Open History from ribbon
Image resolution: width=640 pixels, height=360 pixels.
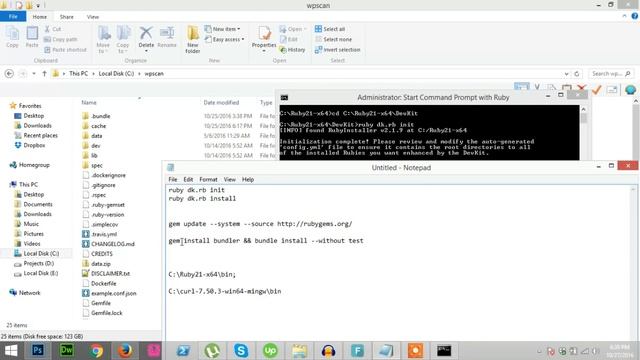[292, 49]
